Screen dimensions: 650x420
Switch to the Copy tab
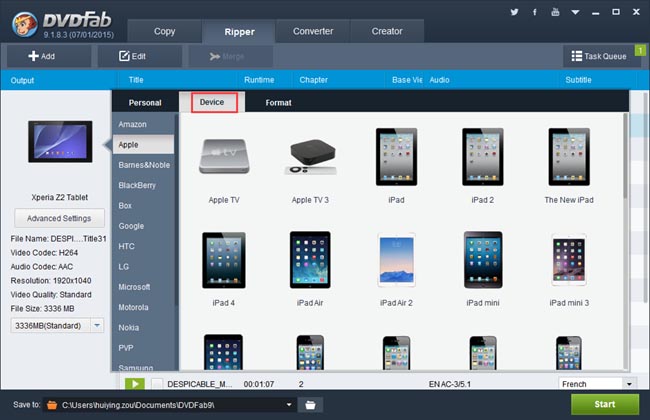(165, 31)
